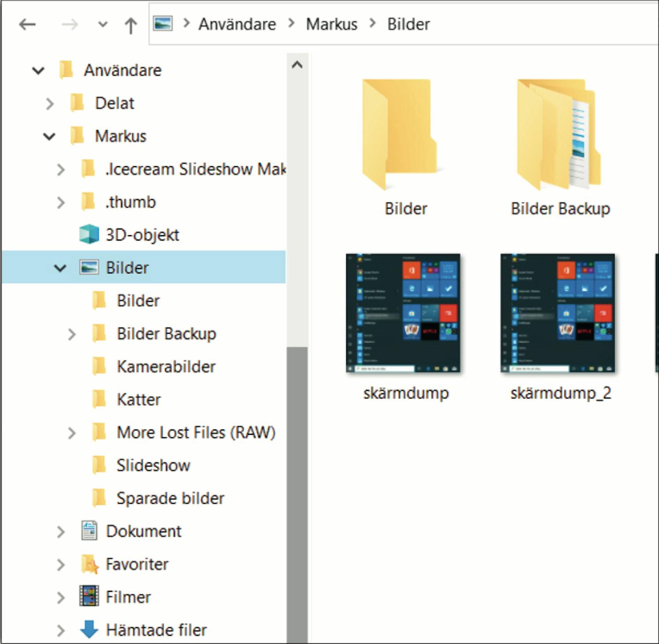Image resolution: width=659 pixels, height=644 pixels.
Task: Click the Sparade bilder folder icon
Action: coord(99,498)
